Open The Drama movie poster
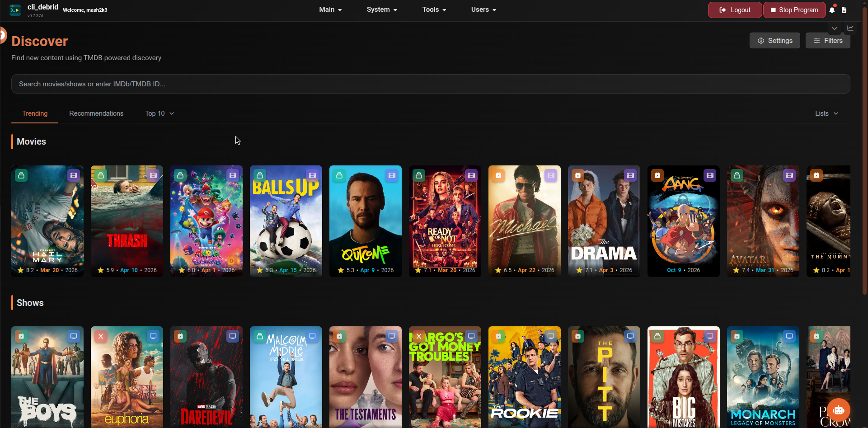This screenshot has height=428, width=868. [x=604, y=221]
